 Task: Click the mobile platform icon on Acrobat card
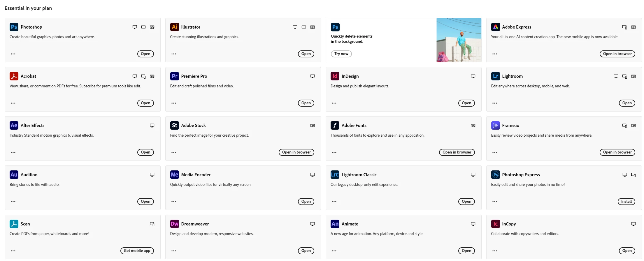[x=143, y=76]
